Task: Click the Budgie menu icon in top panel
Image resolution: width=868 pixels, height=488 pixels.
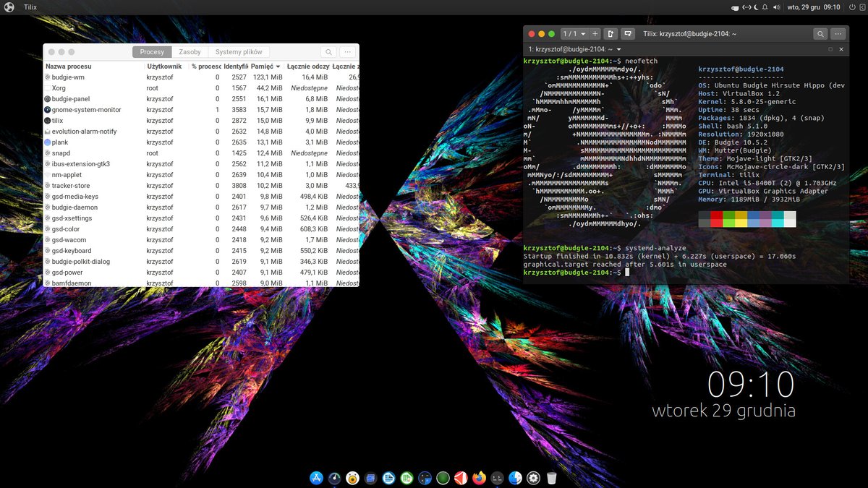Action: [x=10, y=7]
